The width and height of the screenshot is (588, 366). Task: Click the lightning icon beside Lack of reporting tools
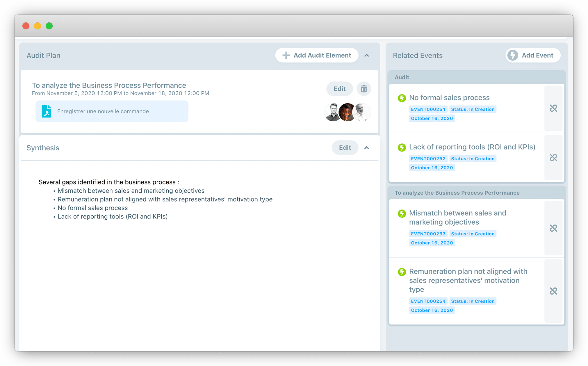402,148
